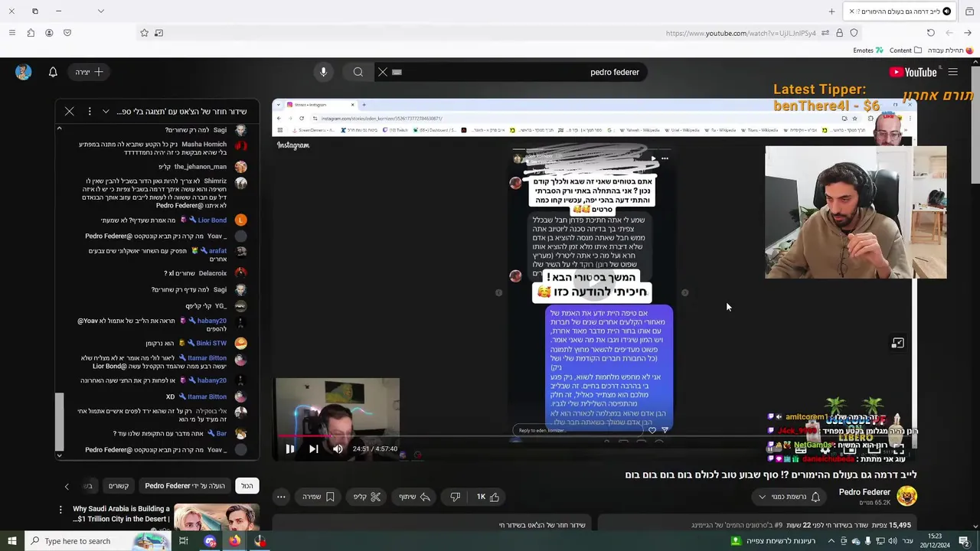Open browser extensions puzzle icon
This screenshot has width=980, height=551.
31,33
